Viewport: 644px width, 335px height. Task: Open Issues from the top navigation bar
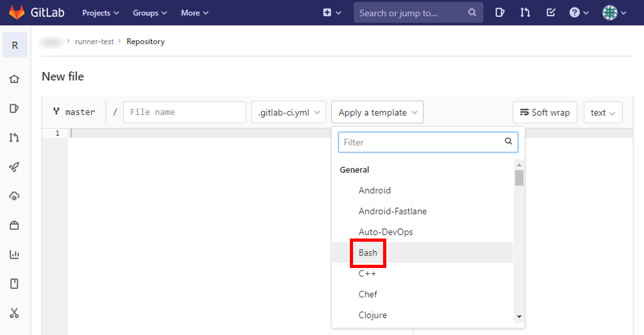pos(499,12)
